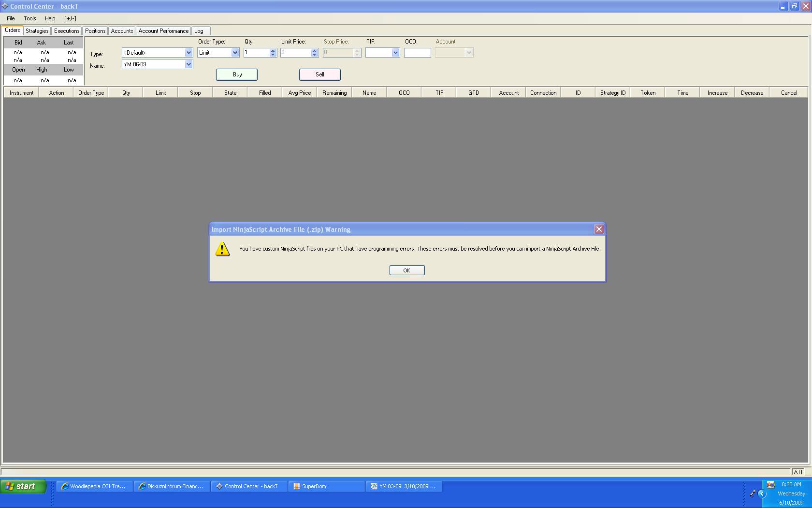Switch to the Positions tab
The image size is (812, 508).
pos(95,31)
